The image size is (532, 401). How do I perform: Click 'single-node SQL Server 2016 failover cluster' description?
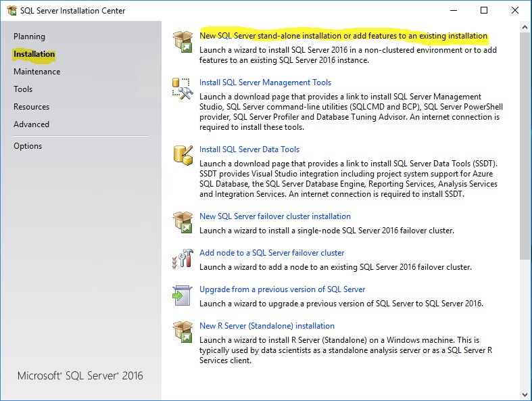coord(327,231)
